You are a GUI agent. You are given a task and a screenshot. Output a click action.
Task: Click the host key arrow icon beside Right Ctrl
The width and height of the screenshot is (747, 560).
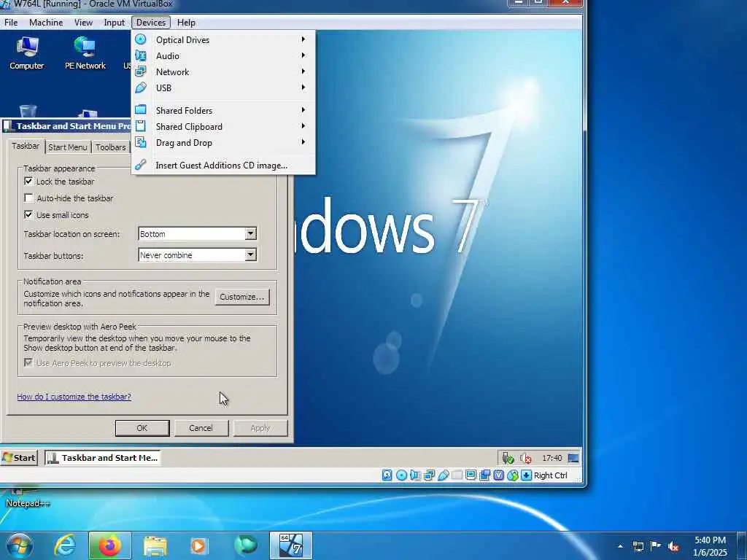(x=526, y=475)
